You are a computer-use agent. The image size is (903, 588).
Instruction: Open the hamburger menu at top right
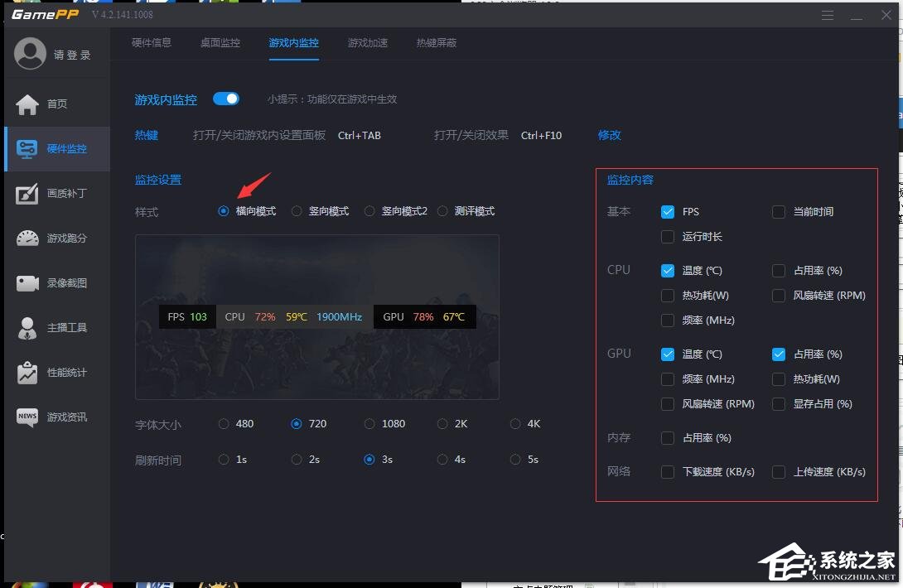828,14
